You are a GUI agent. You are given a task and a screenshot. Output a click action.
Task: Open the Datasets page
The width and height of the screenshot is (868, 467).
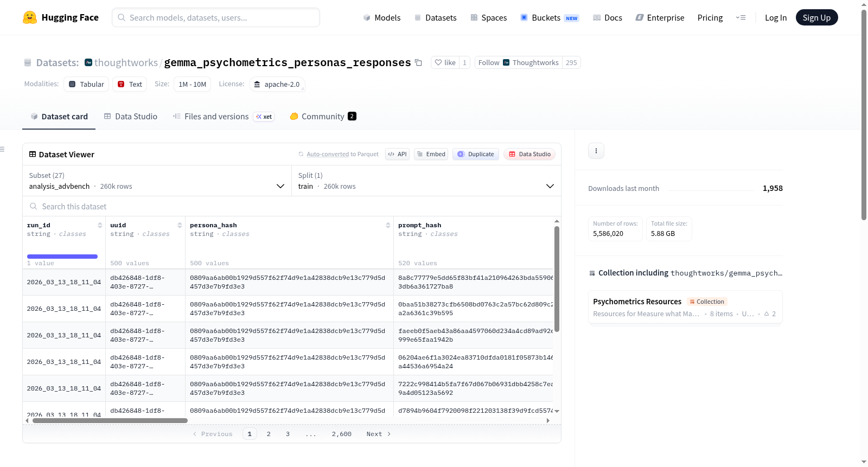pyautogui.click(x=435, y=17)
